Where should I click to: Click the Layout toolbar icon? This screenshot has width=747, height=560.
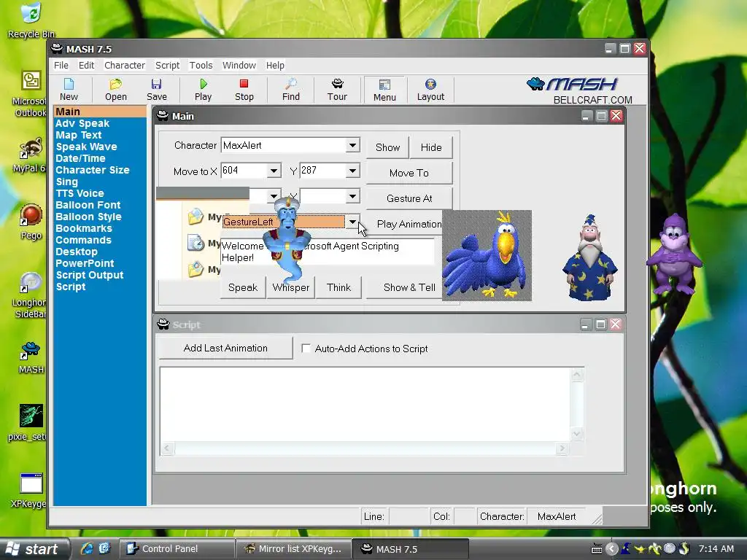430,90
